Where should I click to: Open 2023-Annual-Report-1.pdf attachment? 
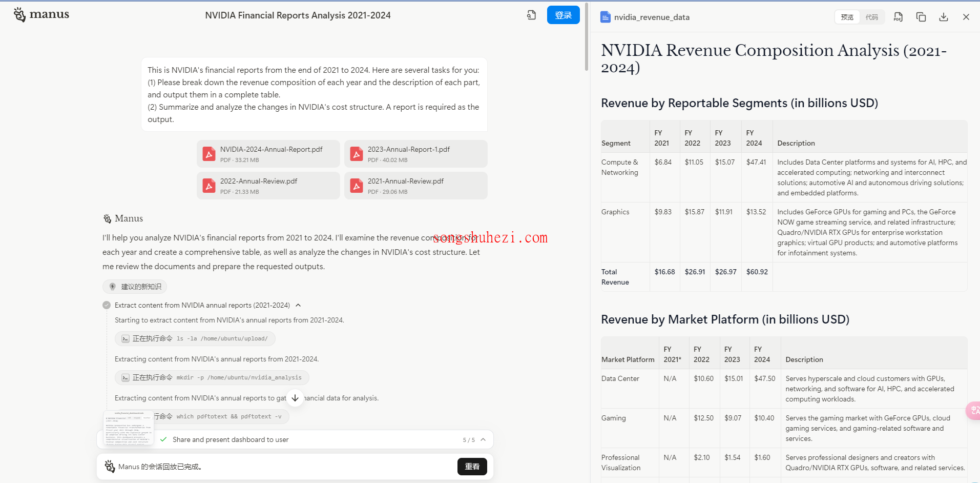(x=415, y=154)
